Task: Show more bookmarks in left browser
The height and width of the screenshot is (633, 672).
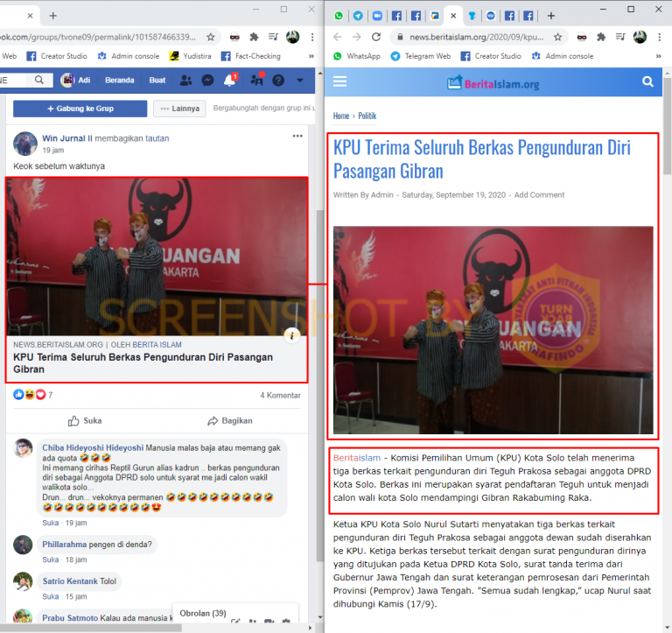Action: [x=311, y=56]
